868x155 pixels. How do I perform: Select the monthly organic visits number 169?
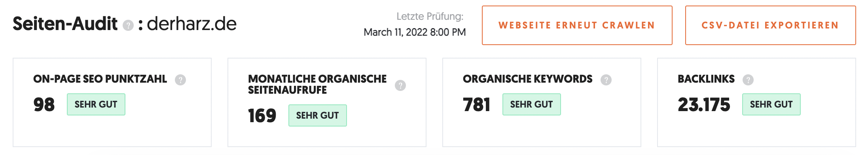pos(262,116)
